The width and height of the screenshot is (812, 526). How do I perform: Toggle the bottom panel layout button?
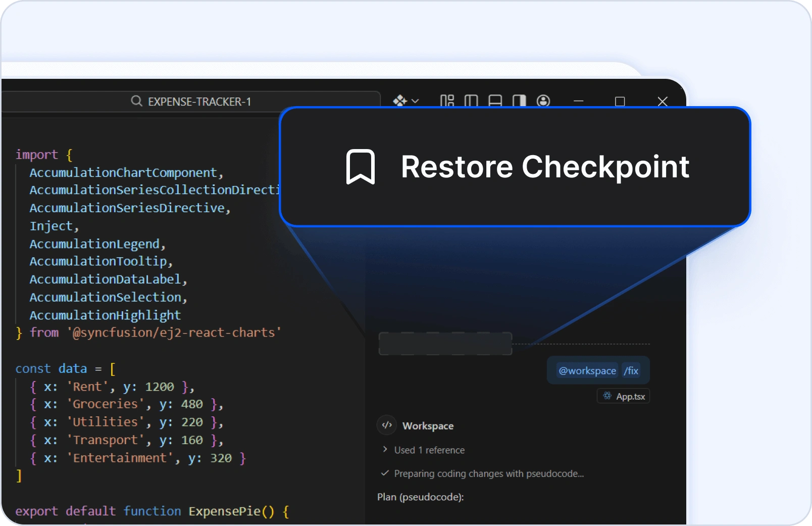click(495, 101)
